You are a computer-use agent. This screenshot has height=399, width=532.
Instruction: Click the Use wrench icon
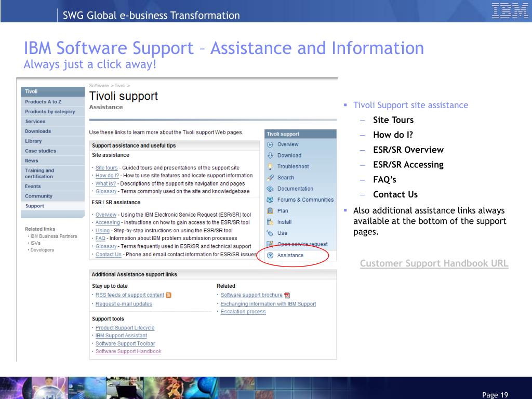coord(270,233)
